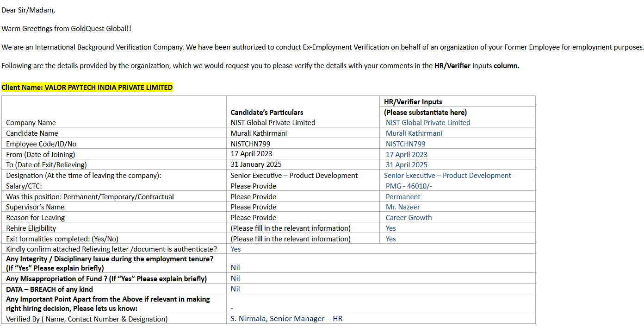The height and width of the screenshot is (328, 644).
Task: Click Yes for Relieving letter authenticity
Action: pos(236,249)
